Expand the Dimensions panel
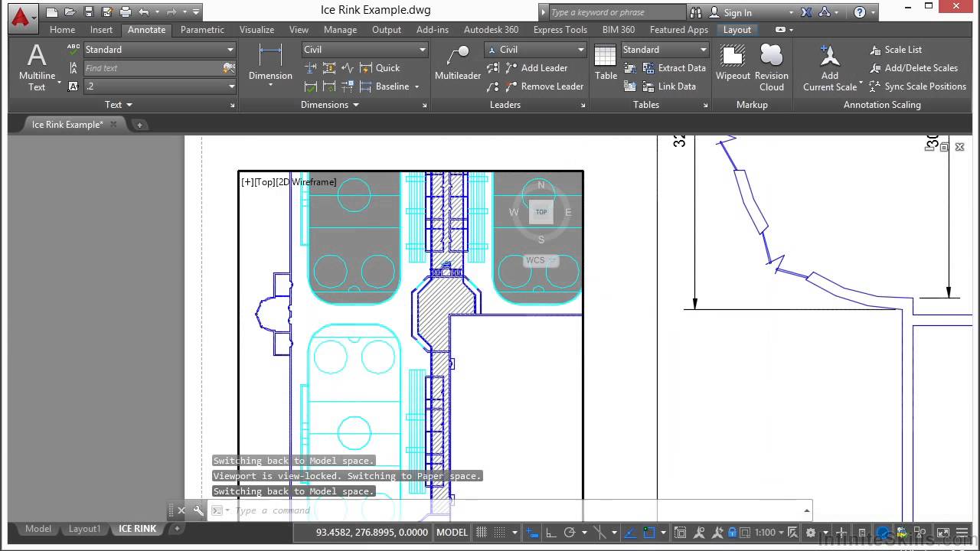Viewport: 980px width, 551px height. coord(330,105)
